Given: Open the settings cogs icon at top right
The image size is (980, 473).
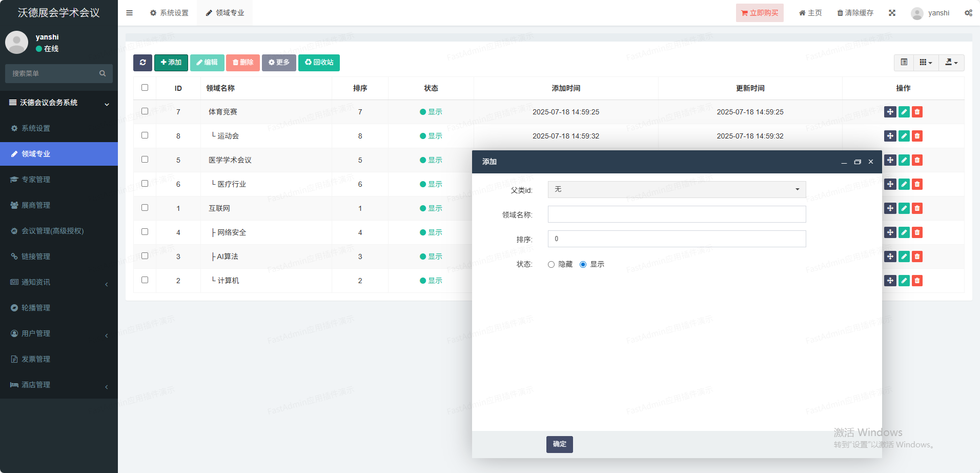Looking at the screenshot, I should pyautogui.click(x=968, y=13).
